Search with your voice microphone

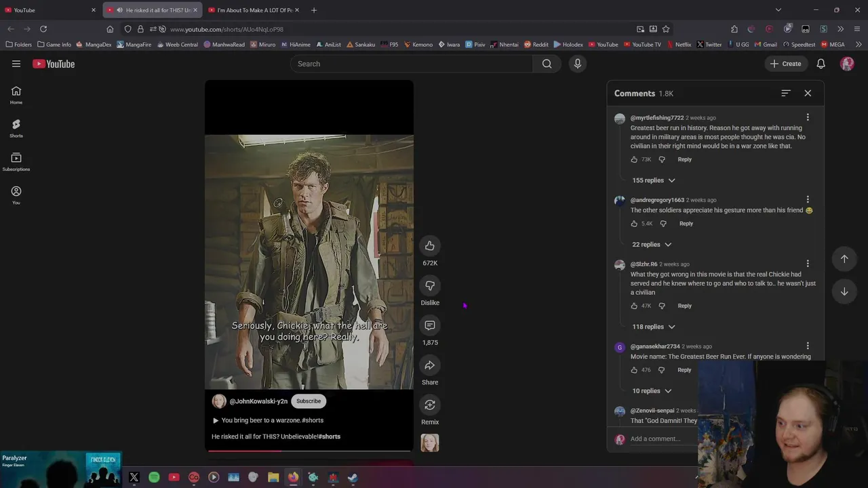tap(578, 64)
